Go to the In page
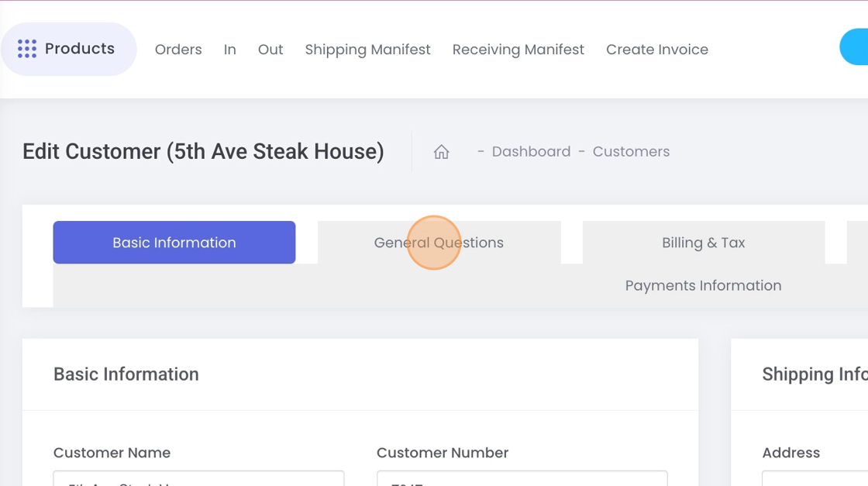 point(230,50)
